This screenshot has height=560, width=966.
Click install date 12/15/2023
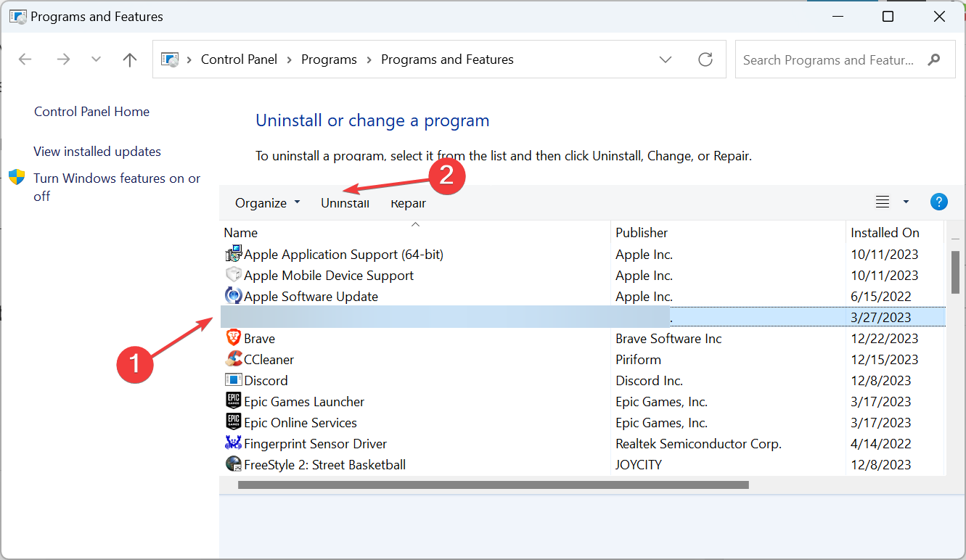pyautogui.click(x=884, y=360)
